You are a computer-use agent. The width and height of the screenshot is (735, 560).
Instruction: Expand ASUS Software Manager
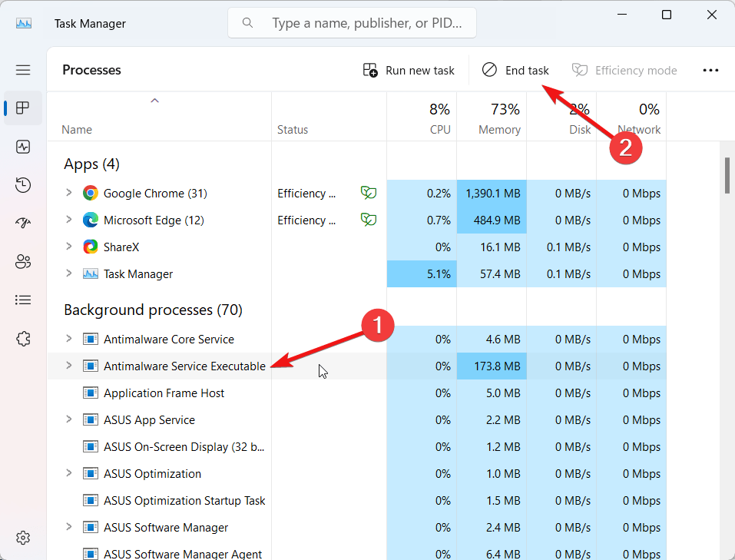pos(69,527)
